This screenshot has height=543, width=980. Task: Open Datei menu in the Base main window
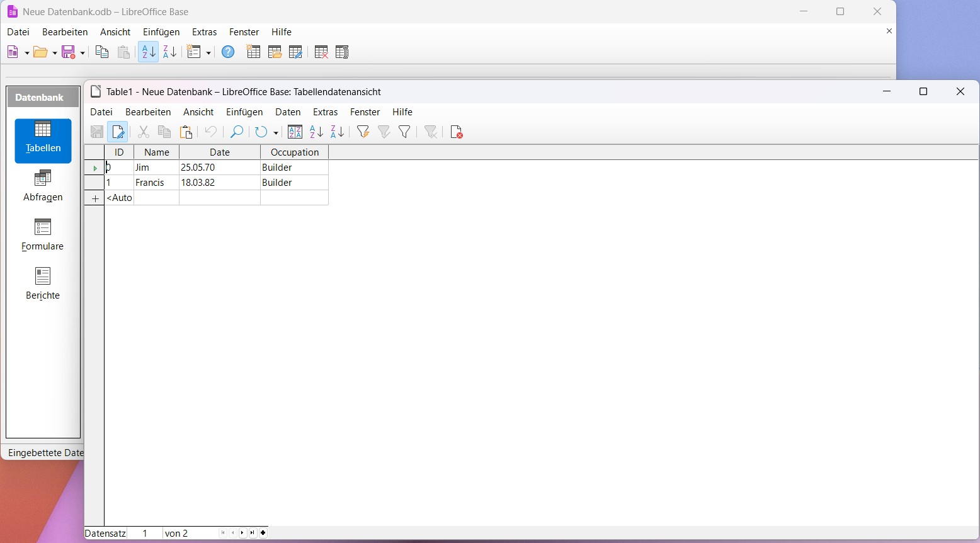(18, 32)
